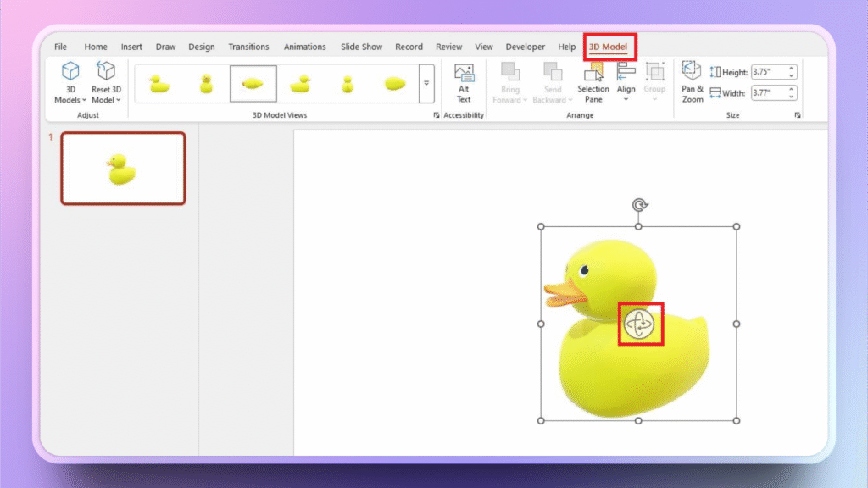Open the Selection Pane

593,82
